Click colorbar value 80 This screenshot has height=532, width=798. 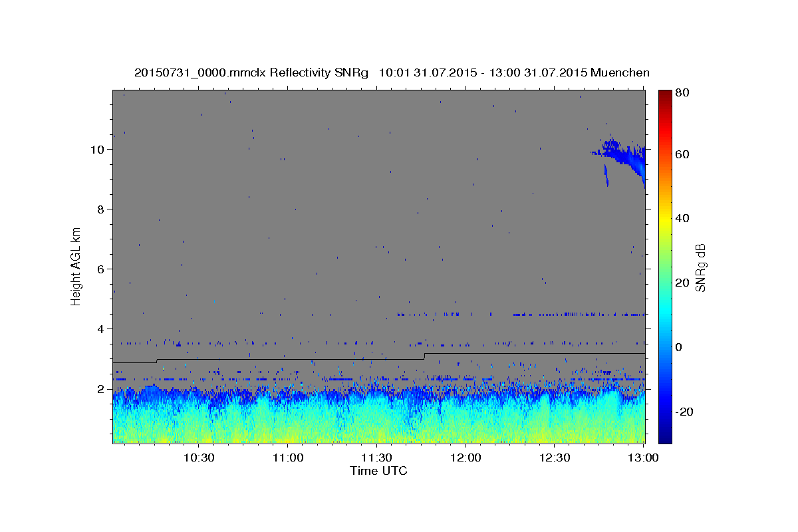click(682, 93)
